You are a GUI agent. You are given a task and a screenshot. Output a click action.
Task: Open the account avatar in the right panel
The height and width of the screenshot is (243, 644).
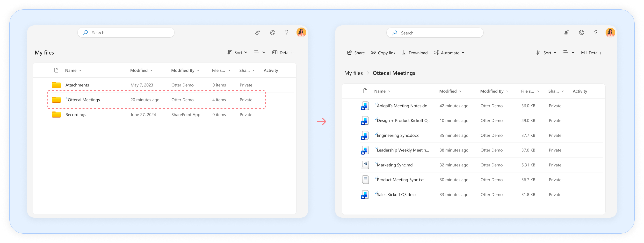[x=610, y=33]
